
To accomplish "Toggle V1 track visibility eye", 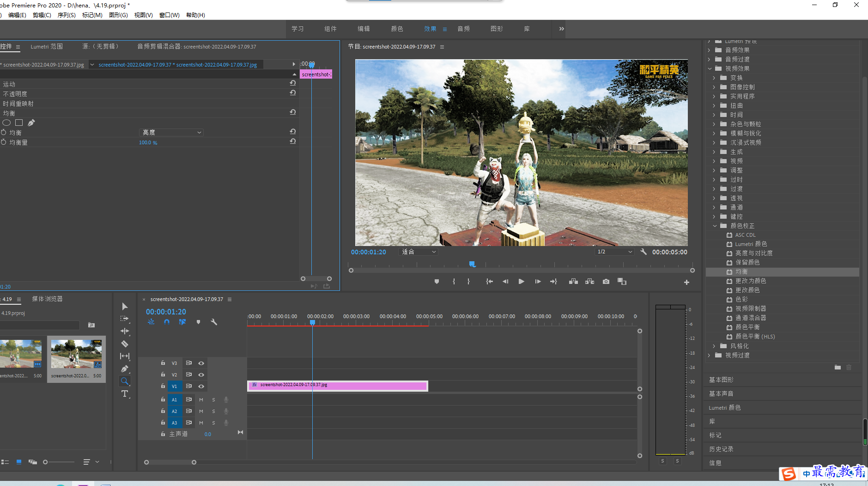I will coord(201,386).
